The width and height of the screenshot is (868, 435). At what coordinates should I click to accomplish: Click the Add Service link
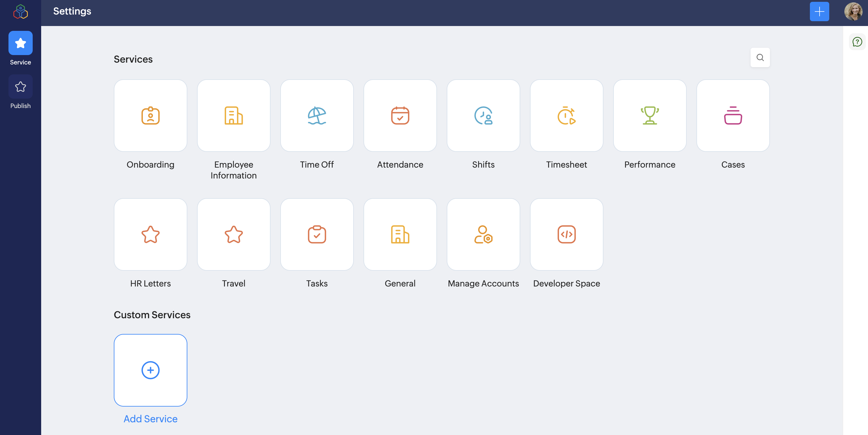(x=150, y=418)
